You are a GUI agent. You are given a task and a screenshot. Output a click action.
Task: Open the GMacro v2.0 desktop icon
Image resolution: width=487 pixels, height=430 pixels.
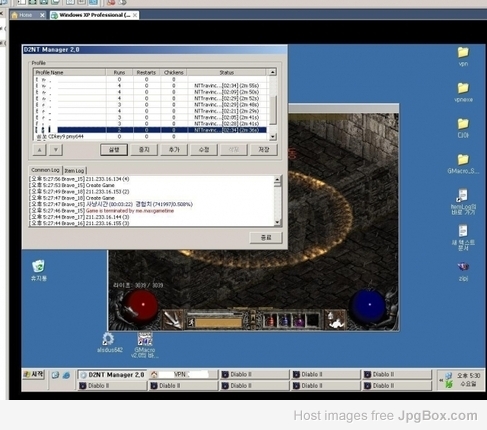[x=145, y=345]
